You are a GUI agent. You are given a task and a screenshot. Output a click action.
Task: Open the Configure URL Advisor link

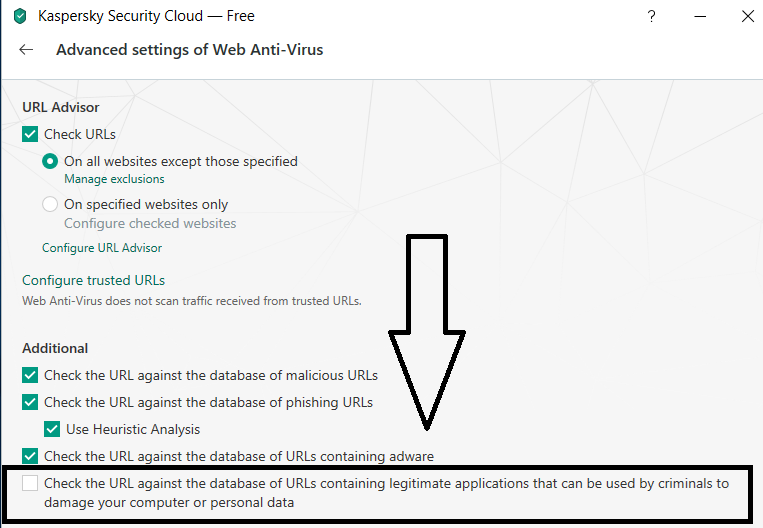102,247
